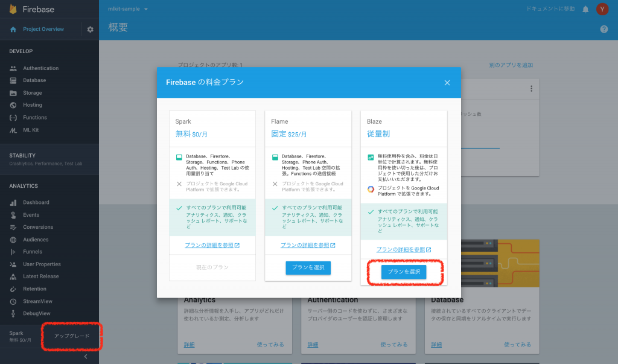The image size is (618, 364).
Task: Click the settings gear next to Project Overview
Action: tap(89, 28)
